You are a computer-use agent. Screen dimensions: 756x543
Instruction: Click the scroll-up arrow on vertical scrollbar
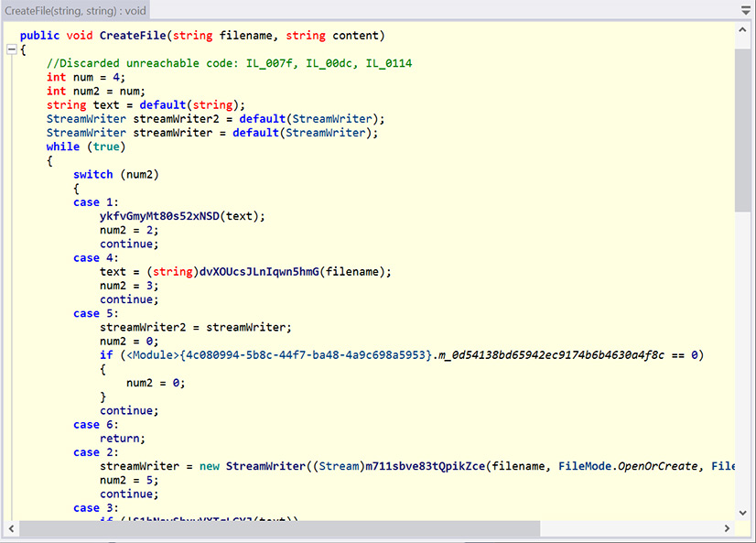[742, 27]
